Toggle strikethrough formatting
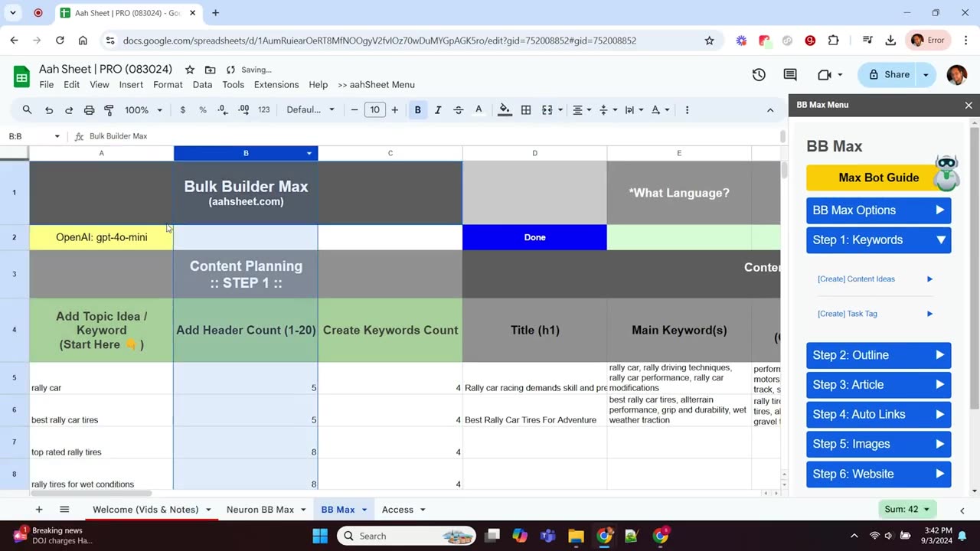 tap(458, 109)
